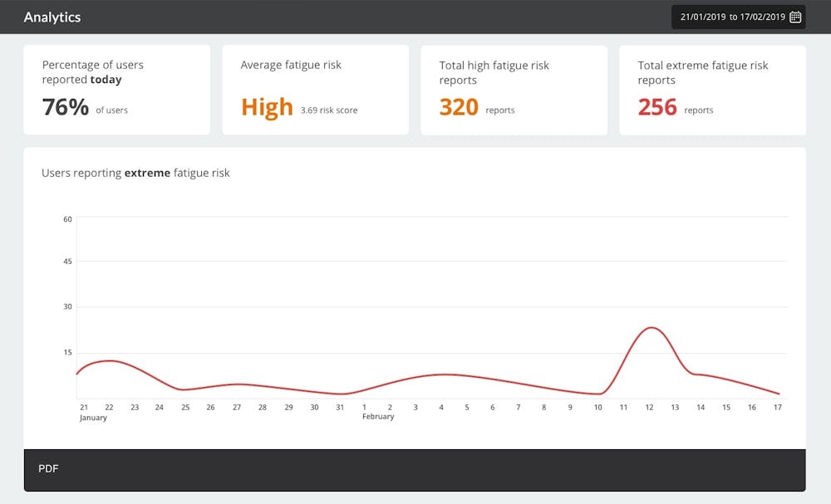Click the 21/01/2019 to 17/02/2019 date range field
This screenshot has width=831, height=504.
pos(738,17)
